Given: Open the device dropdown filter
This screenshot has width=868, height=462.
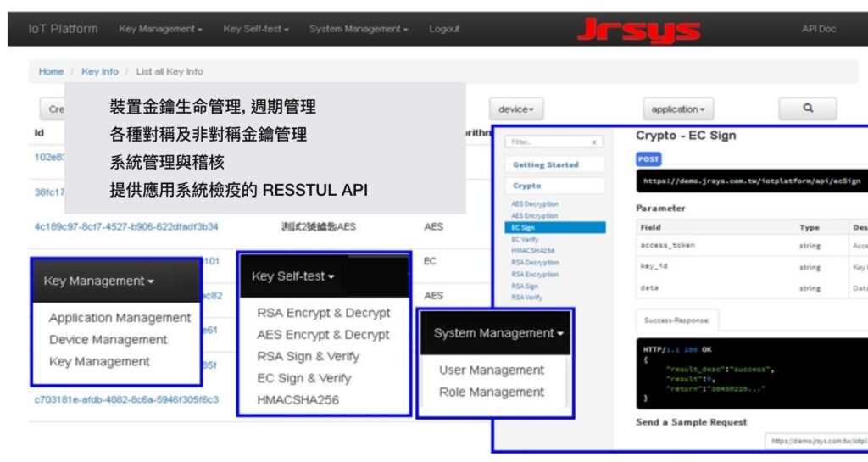Looking at the screenshot, I should tap(516, 109).
